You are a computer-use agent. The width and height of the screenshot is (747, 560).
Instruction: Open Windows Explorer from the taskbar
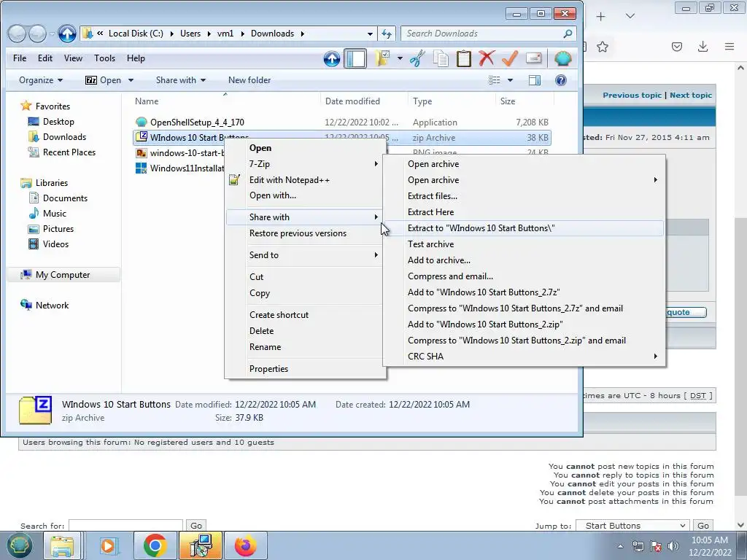click(62, 545)
